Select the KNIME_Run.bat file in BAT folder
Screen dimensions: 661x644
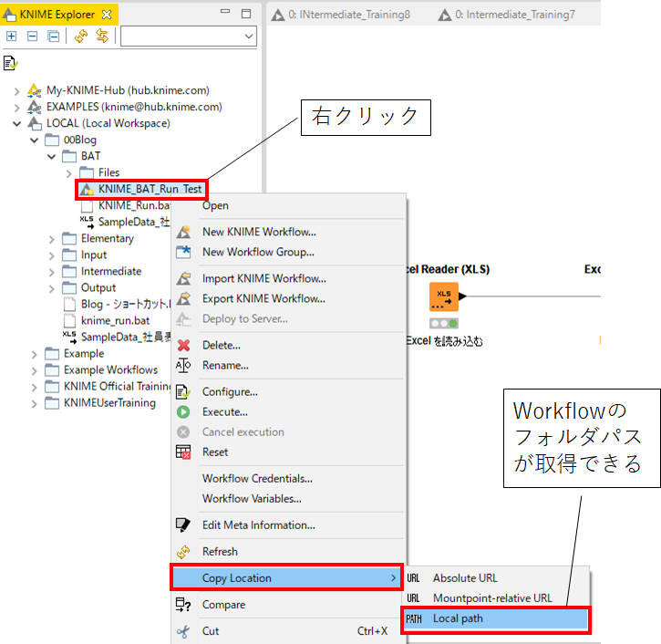(x=134, y=205)
